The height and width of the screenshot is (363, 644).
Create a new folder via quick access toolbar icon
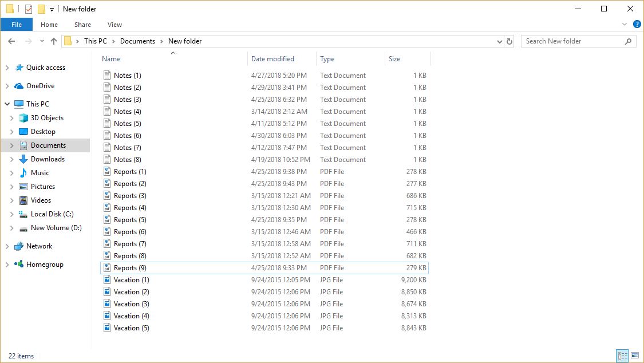coord(41,9)
